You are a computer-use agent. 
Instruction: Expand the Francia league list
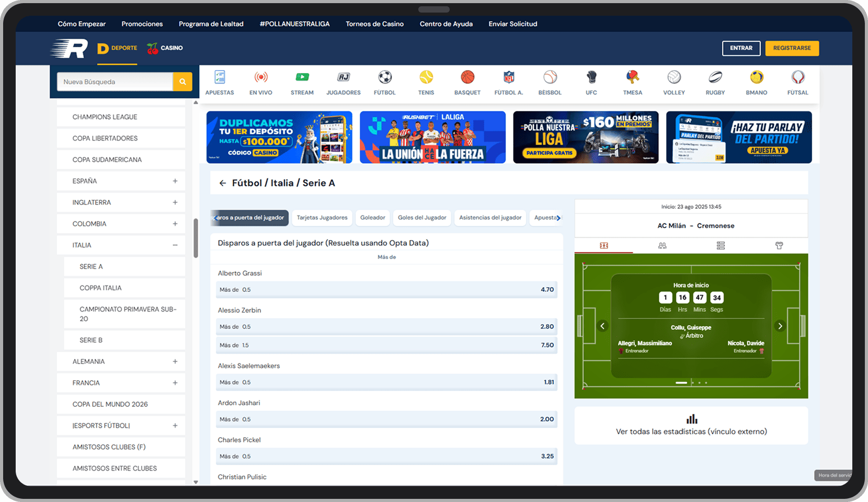175,383
